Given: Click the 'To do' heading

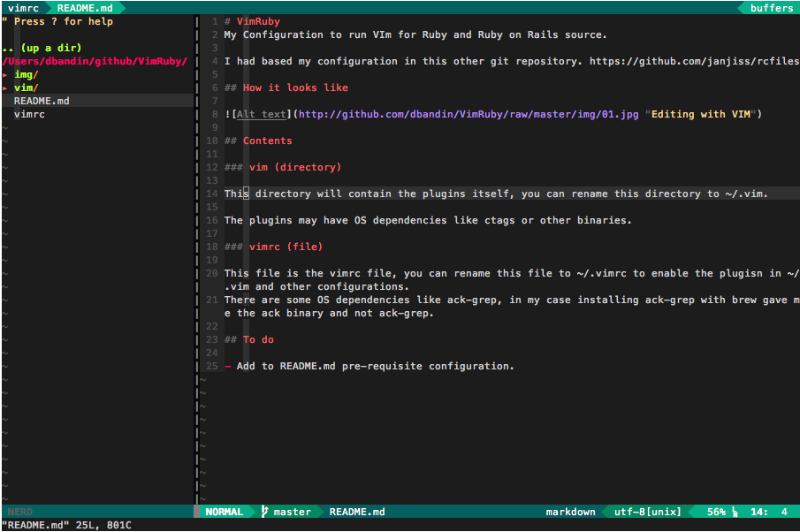Looking at the screenshot, I should (258, 339).
